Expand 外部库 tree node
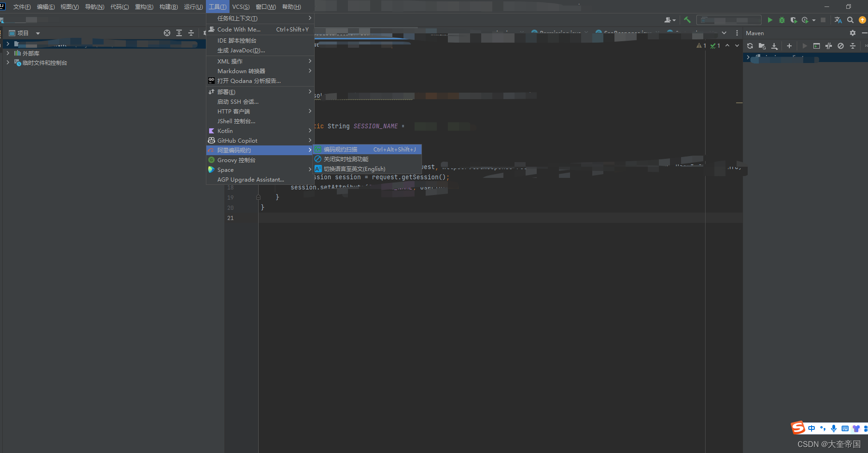The width and height of the screenshot is (868, 453). tap(8, 53)
